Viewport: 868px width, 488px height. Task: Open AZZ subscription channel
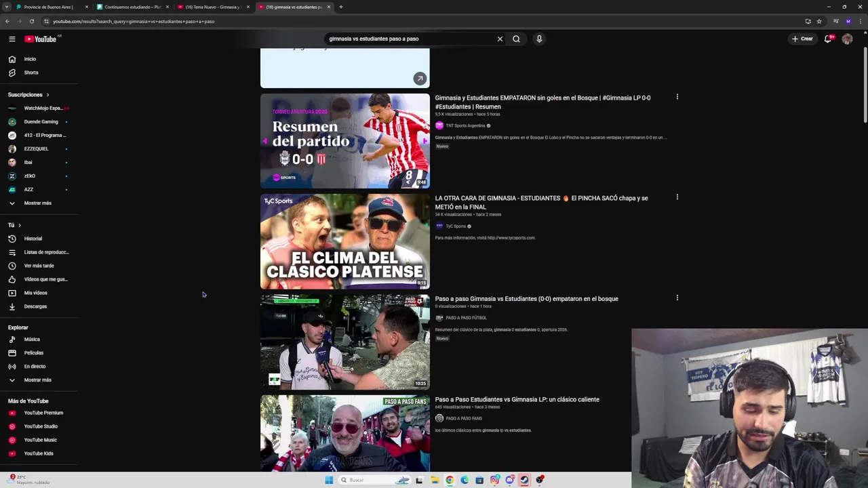tap(39, 189)
